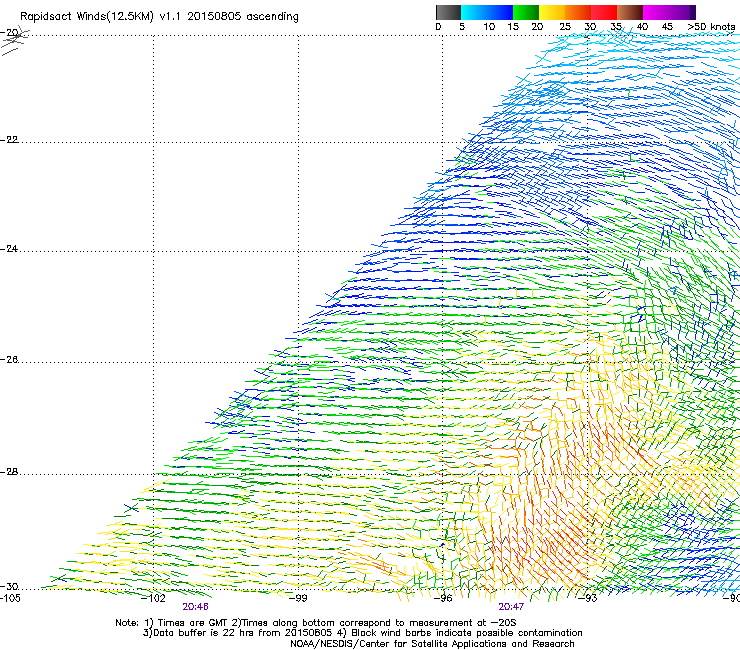Click the brown 35-40 knots legend color
The image size is (740, 650).
click(x=630, y=12)
